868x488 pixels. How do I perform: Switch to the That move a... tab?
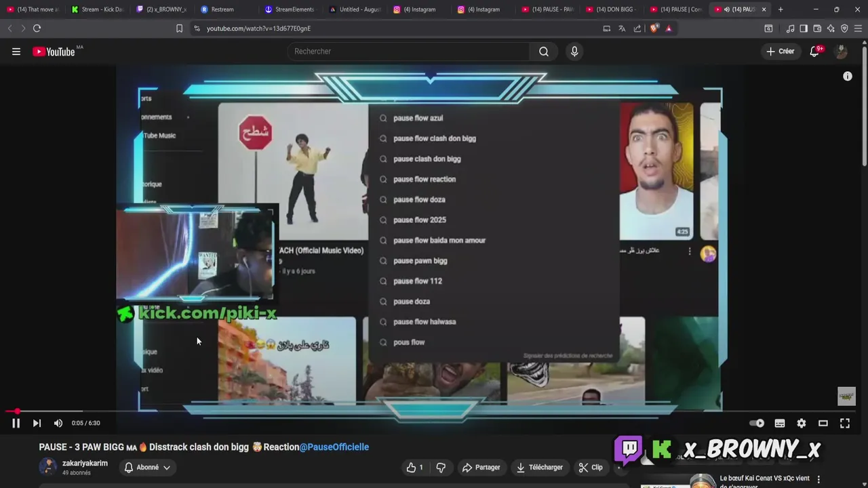click(33, 9)
